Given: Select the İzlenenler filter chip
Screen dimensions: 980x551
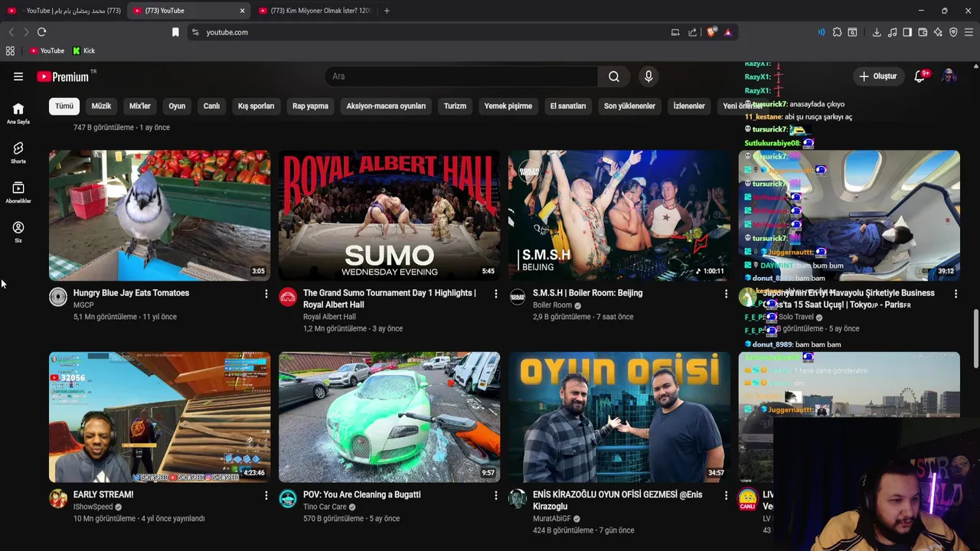Looking at the screenshot, I should [x=689, y=106].
